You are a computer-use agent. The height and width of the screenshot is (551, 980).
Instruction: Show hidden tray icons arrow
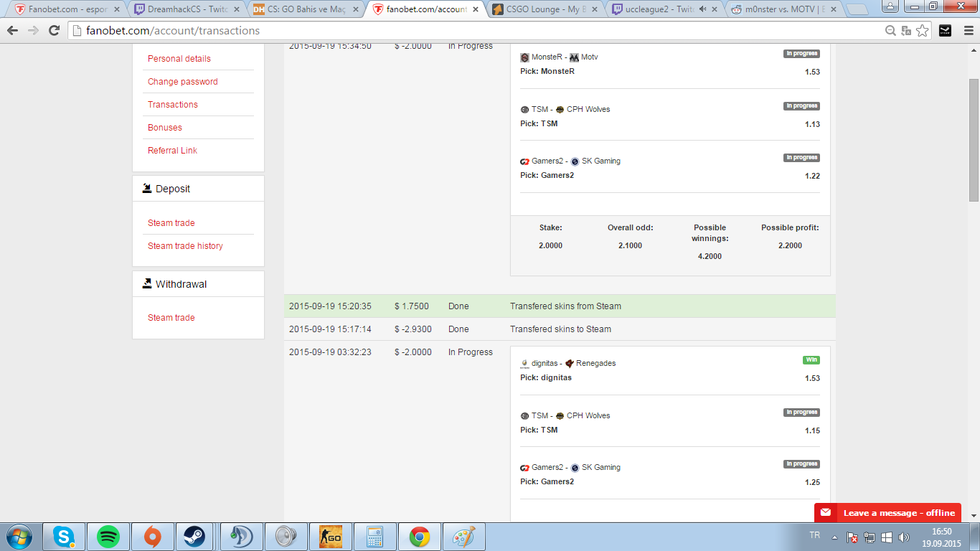click(x=834, y=537)
